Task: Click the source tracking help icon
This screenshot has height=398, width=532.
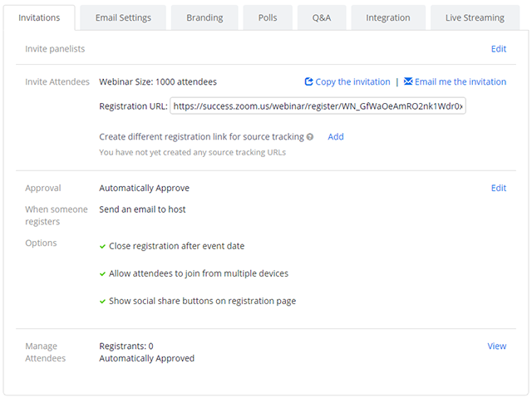Action: (310, 137)
